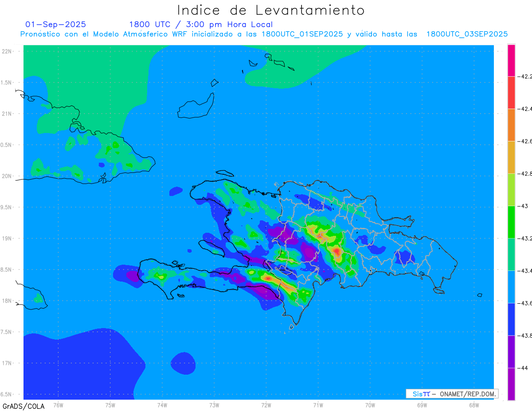This screenshot has width=532, height=411.
Task: Pick the bright green swatch below -43
Action: pyautogui.click(x=511, y=222)
